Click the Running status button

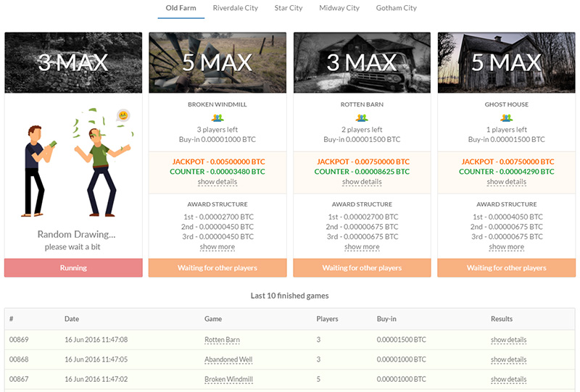click(x=73, y=268)
